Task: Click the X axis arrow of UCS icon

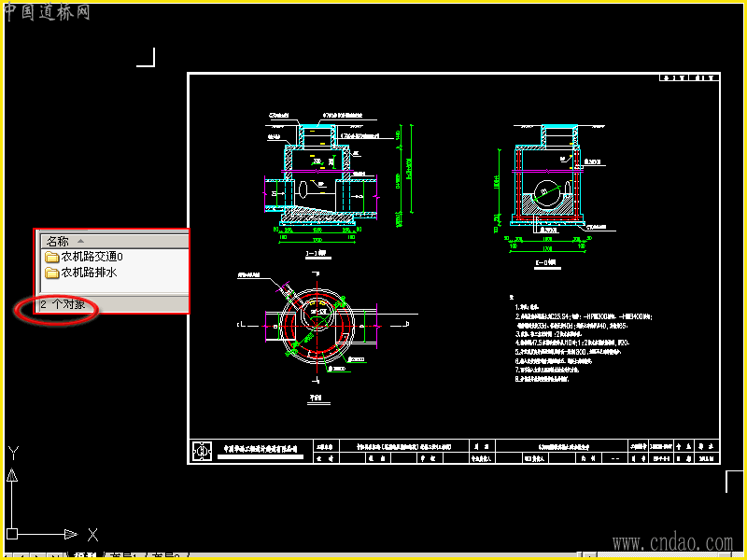Action: (x=71, y=534)
